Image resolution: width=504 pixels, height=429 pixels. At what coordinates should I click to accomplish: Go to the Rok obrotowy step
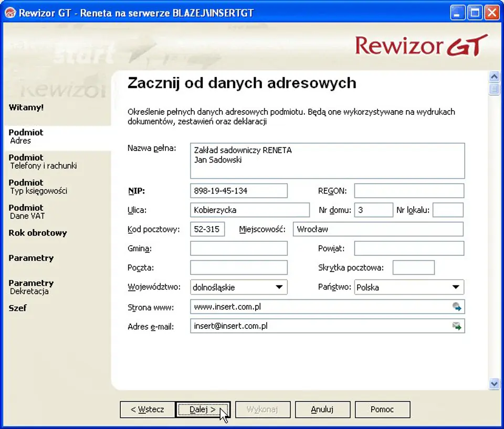(38, 233)
